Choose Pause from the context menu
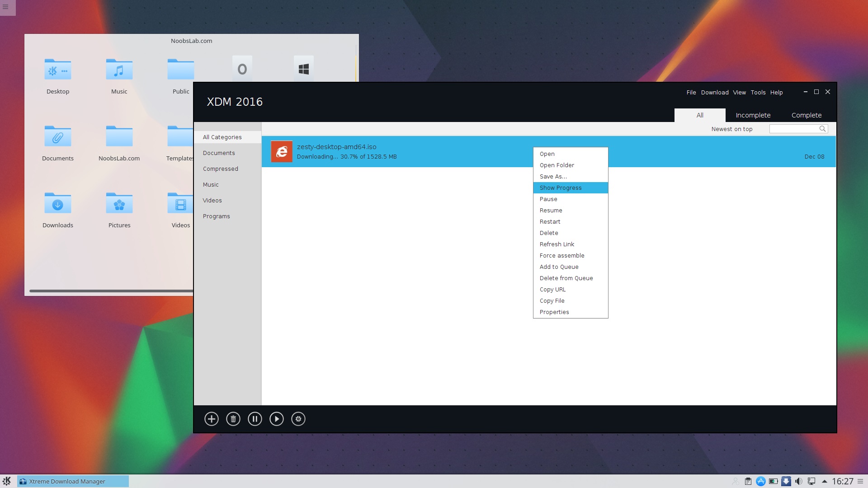Image resolution: width=868 pixels, height=488 pixels. point(571,199)
